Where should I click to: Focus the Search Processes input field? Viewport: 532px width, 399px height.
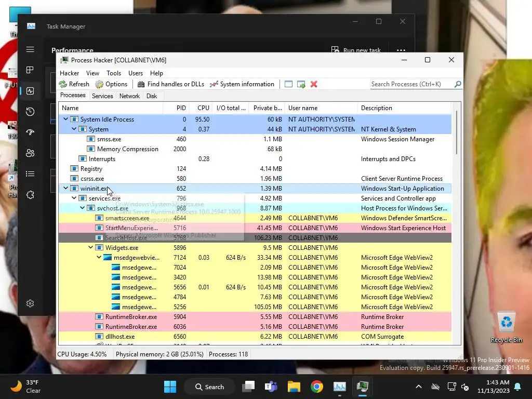click(412, 84)
